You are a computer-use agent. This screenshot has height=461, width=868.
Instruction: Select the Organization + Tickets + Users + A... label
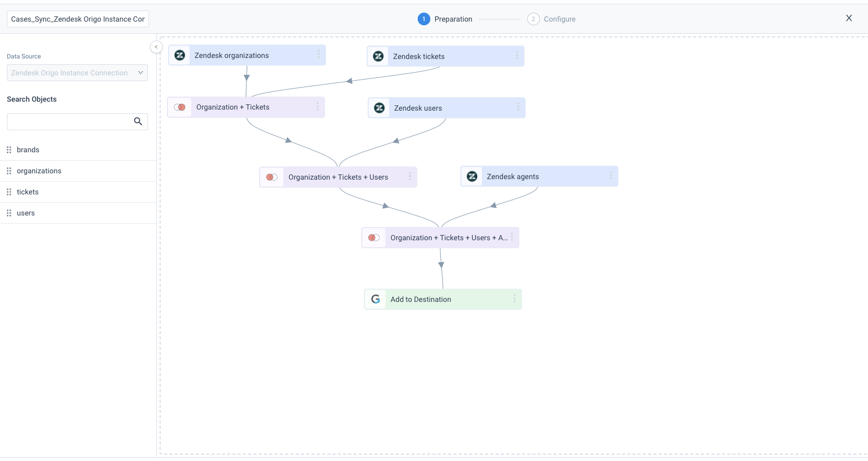pyautogui.click(x=449, y=238)
